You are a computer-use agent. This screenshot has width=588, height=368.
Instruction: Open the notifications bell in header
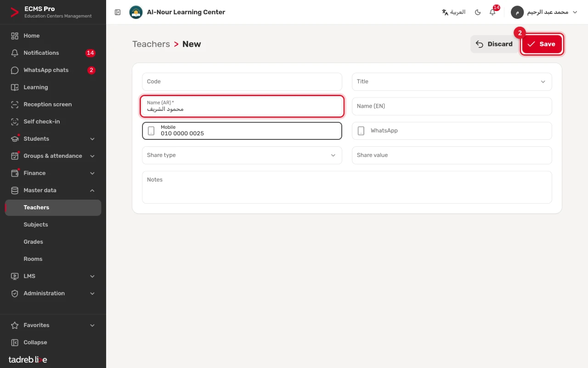(x=492, y=12)
